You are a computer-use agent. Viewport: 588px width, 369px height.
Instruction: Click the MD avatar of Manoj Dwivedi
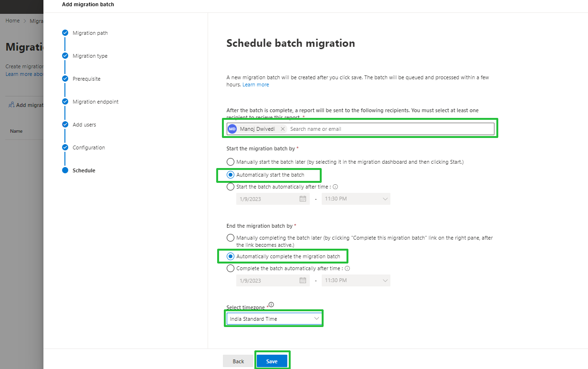click(232, 129)
